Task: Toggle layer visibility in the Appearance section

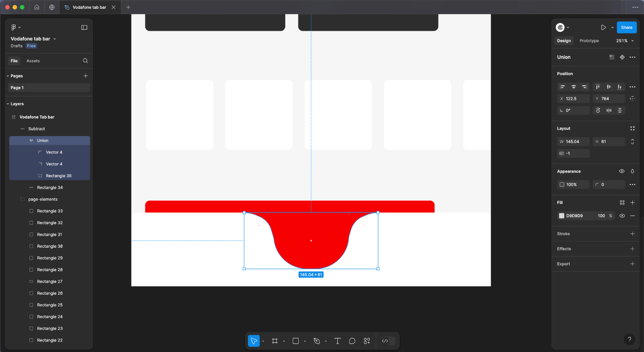Action: pyautogui.click(x=621, y=171)
